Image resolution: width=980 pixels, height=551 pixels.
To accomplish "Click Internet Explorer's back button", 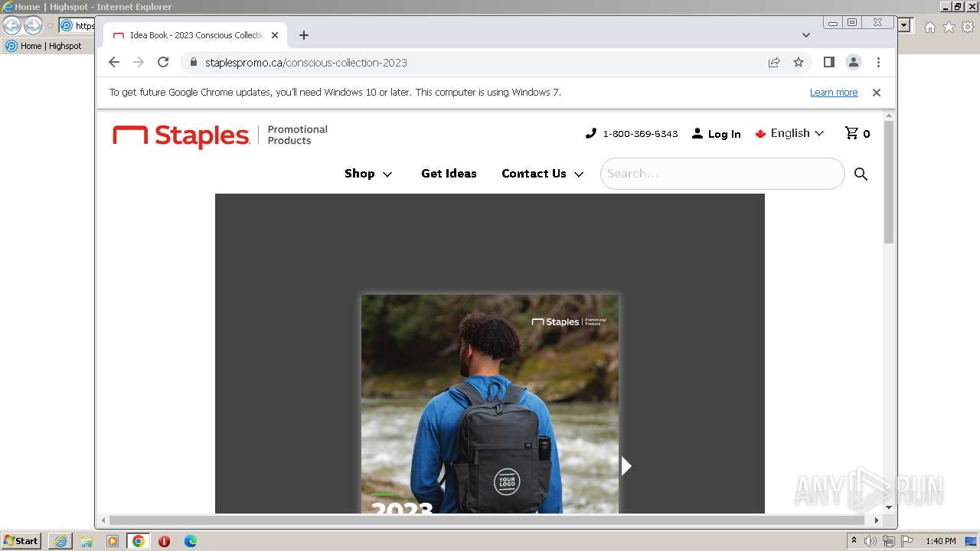I will 12,26.
